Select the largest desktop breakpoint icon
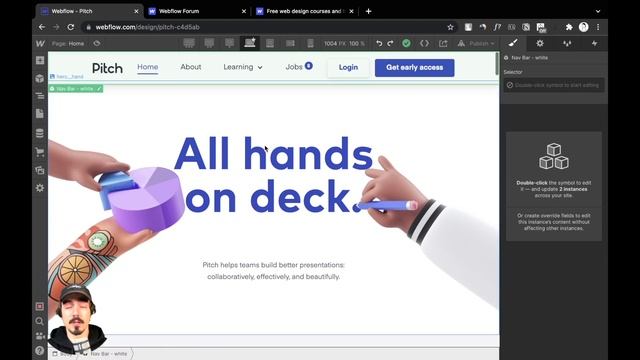Screen dimensions: 640x360 click(189, 43)
